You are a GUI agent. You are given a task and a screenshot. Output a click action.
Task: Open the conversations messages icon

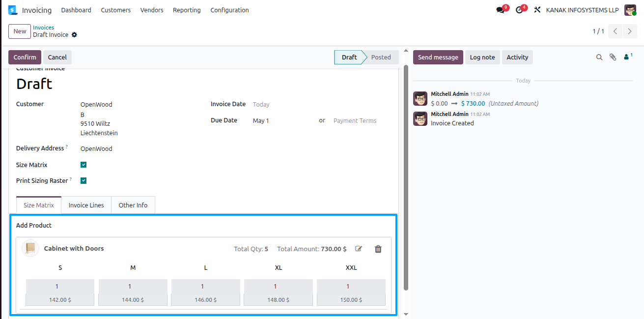tap(501, 10)
